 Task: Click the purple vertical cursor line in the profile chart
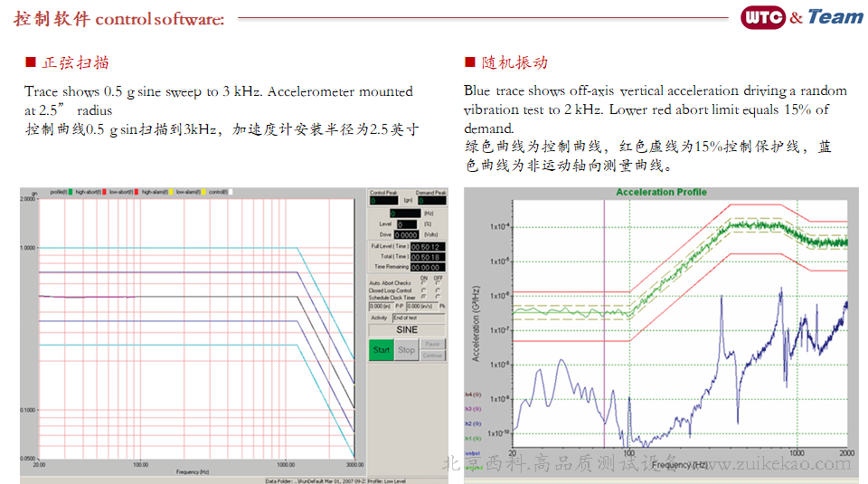pyautogui.click(x=604, y=324)
